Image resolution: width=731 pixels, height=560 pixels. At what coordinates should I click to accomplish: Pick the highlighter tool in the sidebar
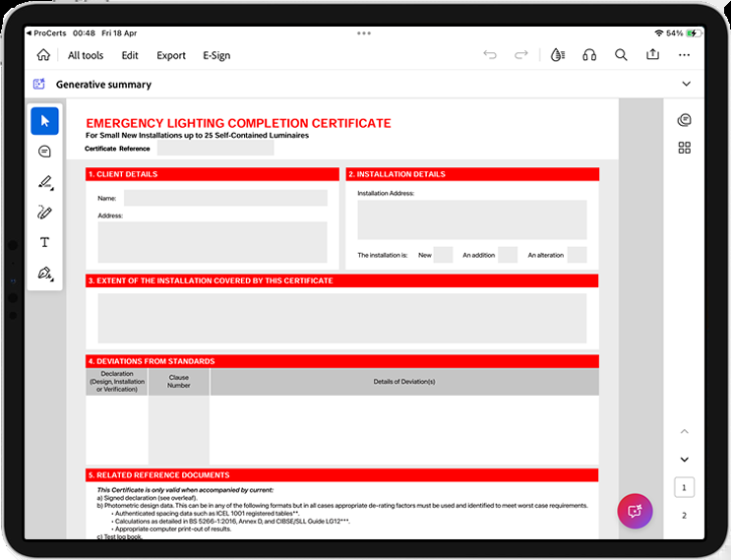point(44,182)
